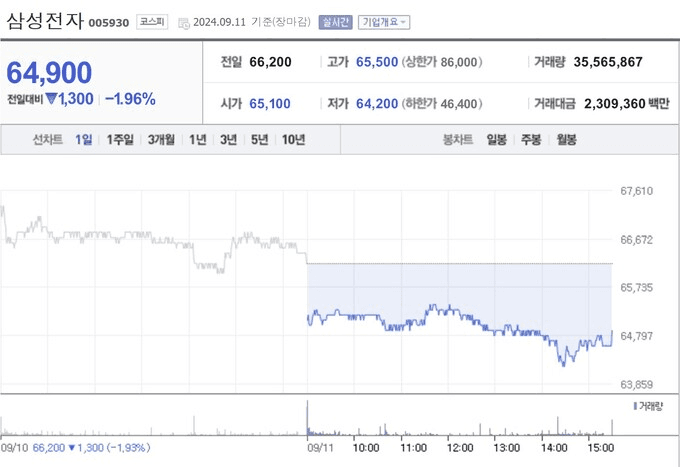The width and height of the screenshot is (680, 467).
Task: Select the 1년 chart period
Action: pyautogui.click(x=198, y=140)
